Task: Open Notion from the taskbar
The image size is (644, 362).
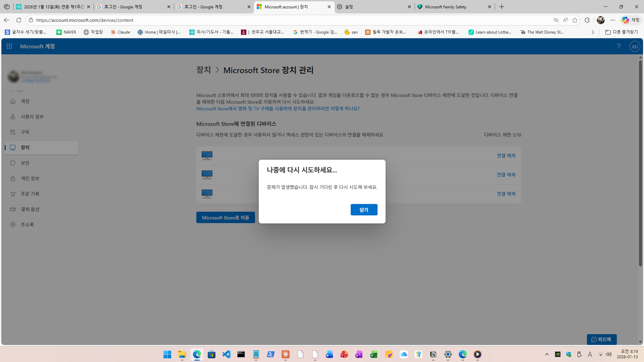Action: coord(433,354)
